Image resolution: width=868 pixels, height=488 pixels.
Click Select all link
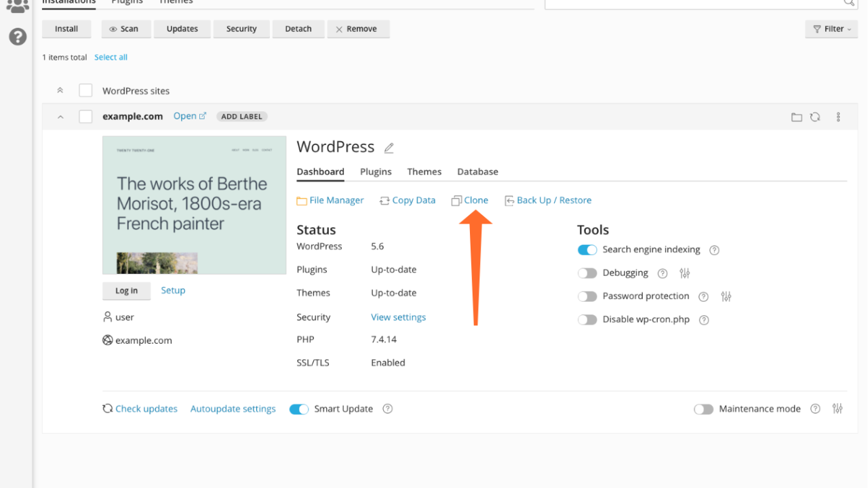point(111,58)
